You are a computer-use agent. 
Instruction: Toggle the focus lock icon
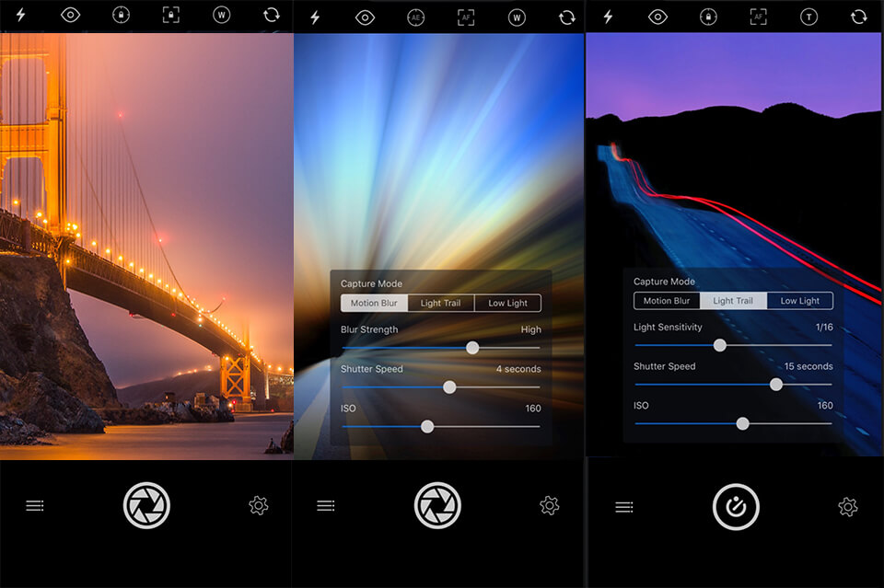click(x=121, y=16)
